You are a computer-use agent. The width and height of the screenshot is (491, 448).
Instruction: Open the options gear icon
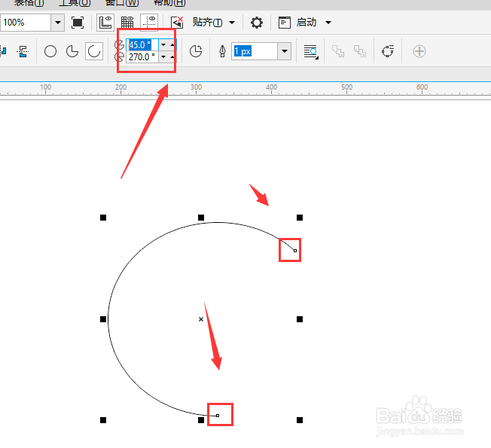[257, 23]
